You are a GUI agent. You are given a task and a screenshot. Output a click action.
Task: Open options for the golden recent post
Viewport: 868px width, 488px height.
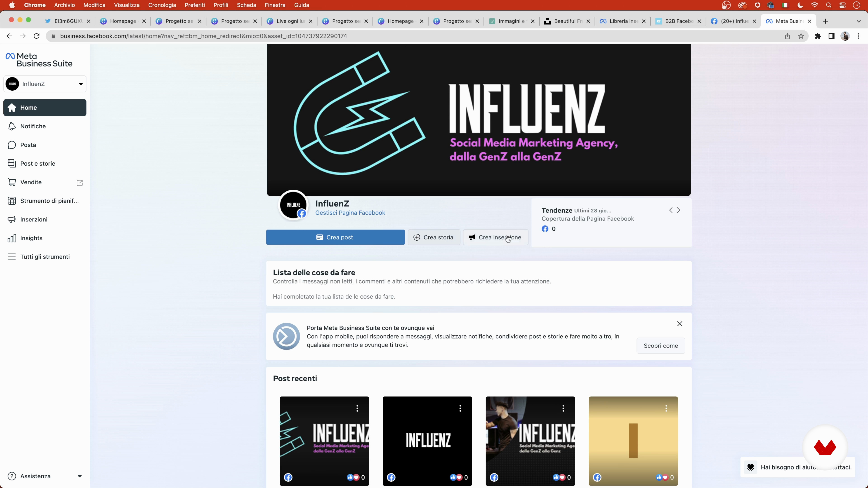tap(666, 408)
